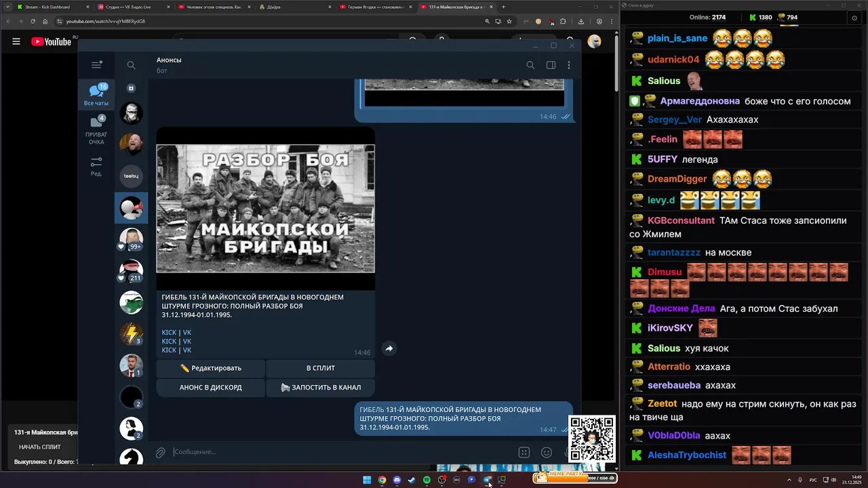Open the YouTube guide hamburger menu
Viewport: 868px width, 488px height.
[x=16, y=41]
